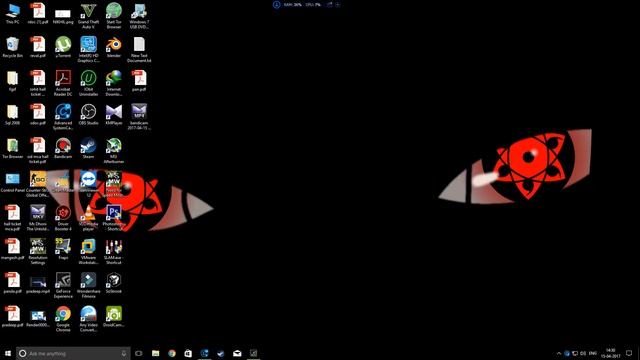The width and height of the screenshot is (640, 360).
Task: Select the bandicam MP4 video file
Action: pyautogui.click(x=139, y=117)
